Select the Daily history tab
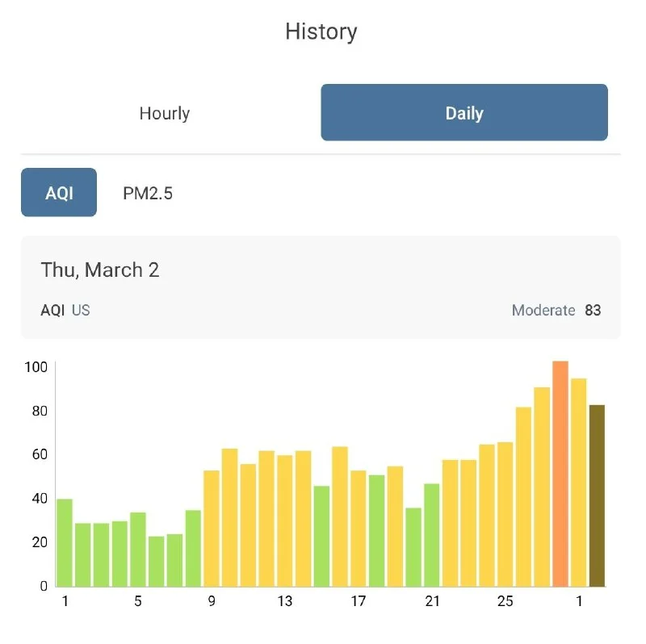The image size is (646, 644). pyautogui.click(x=464, y=113)
